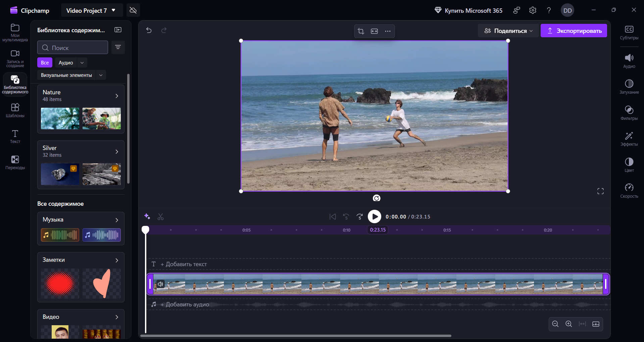This screenshot has height=342, width=644.
Task: Redo the last undone action
Action: pos(164,30)
